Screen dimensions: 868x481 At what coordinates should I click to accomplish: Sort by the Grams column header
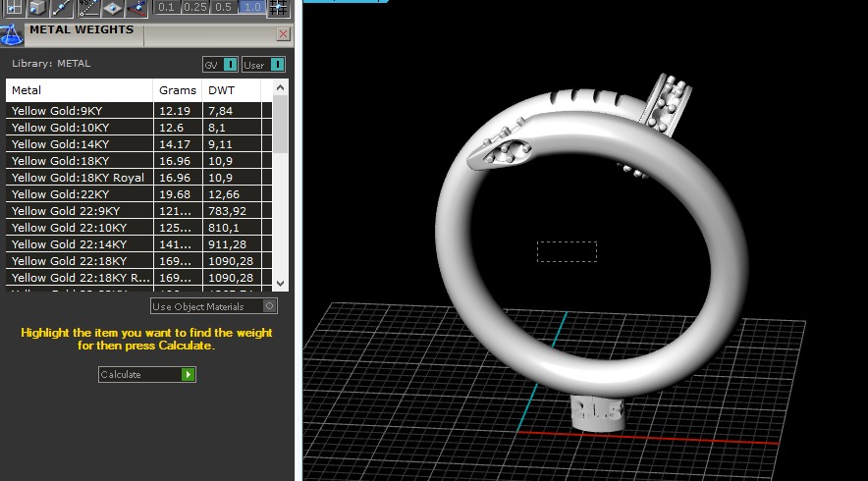click(178, 90)
